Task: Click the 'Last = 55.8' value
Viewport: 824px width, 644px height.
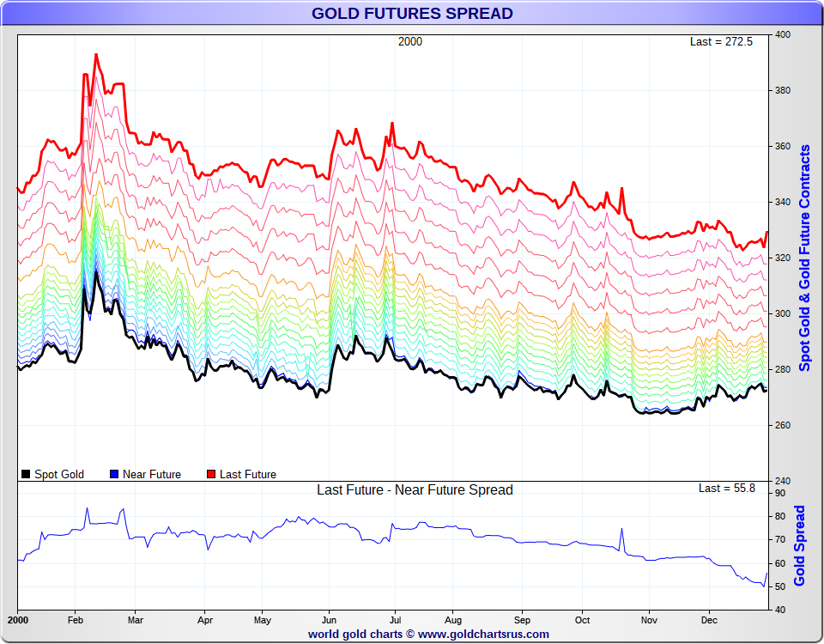Action: pyautogui.click(x=727, y=489)
